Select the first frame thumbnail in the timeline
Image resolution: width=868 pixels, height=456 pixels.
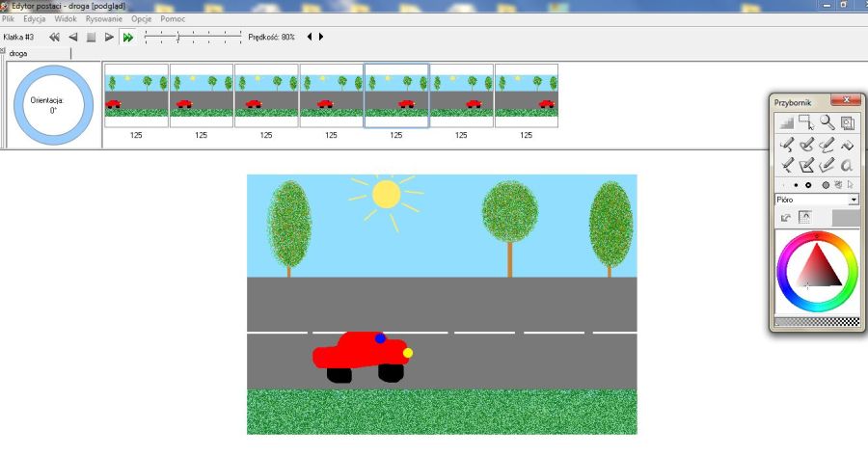tap(136, 95)
